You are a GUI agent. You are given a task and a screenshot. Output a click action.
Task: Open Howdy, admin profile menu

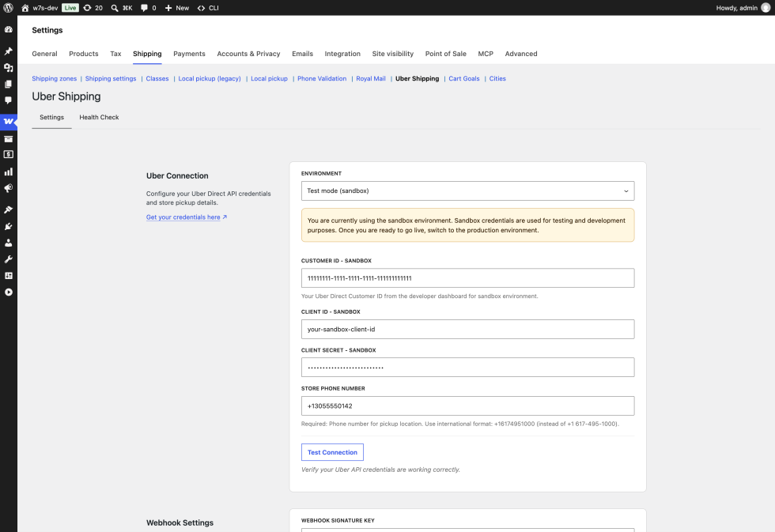click(x=743, y=8)
